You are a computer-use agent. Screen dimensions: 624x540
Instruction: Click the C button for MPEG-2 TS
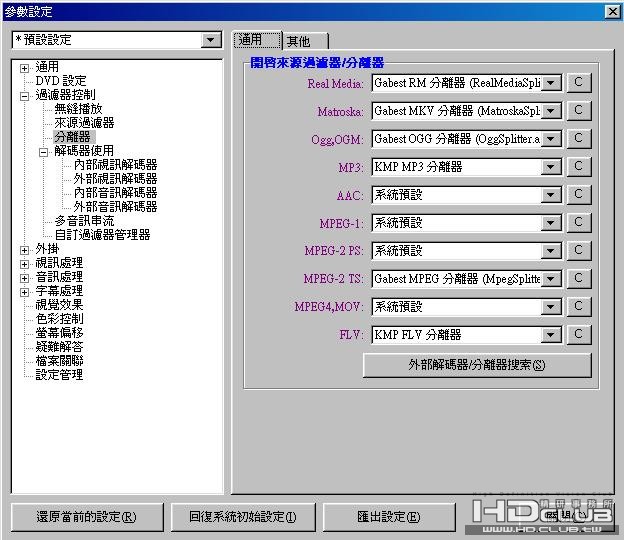(x=579, y=279)
